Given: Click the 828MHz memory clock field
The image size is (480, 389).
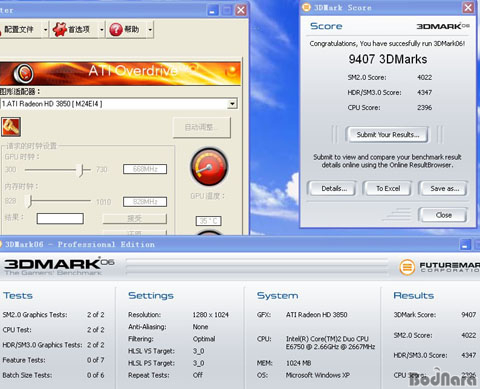Looking at the screenshot, I should pos(145,202).
